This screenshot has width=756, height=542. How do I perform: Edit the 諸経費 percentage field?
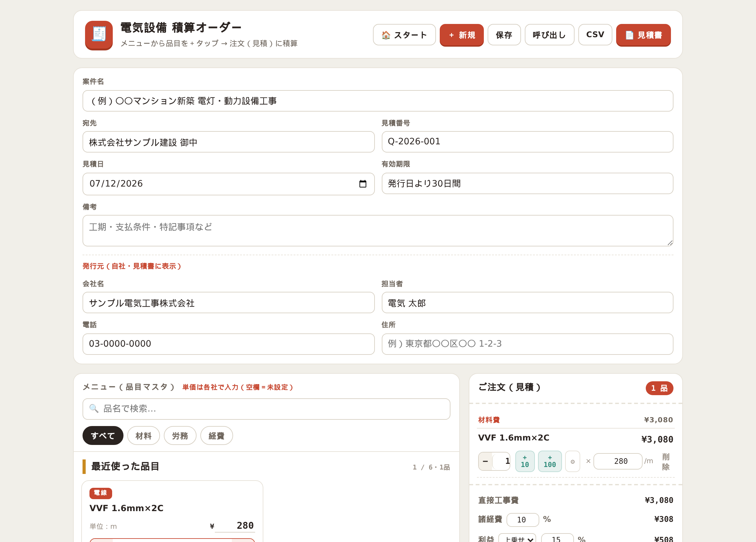tap(522, 519)
